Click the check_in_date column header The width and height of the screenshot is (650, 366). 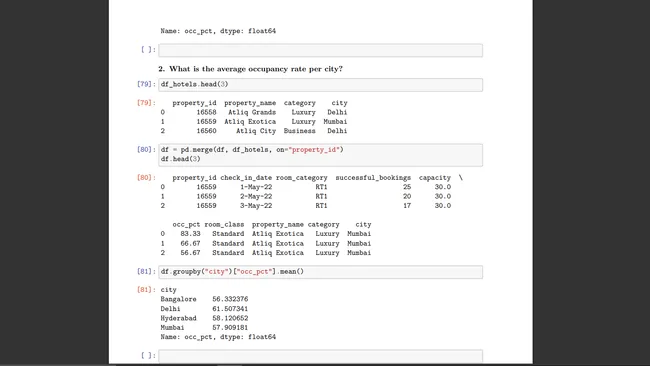coord(246,178)
